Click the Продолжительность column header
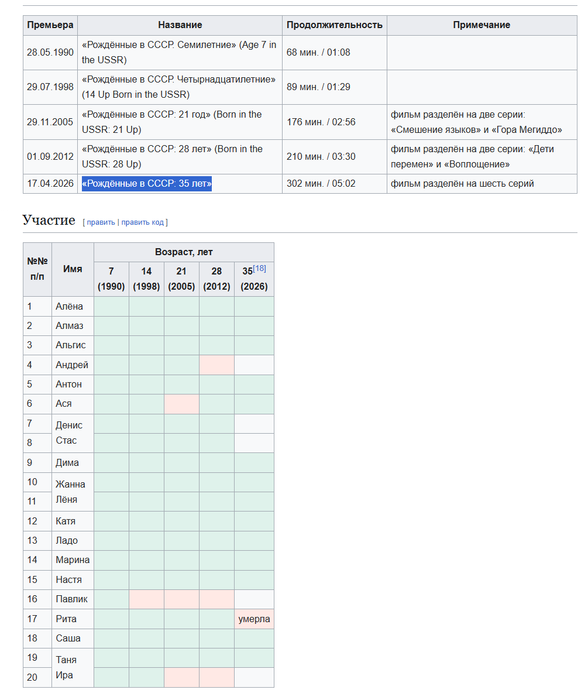This screenshot has height=700, width=588. (335, 25)
